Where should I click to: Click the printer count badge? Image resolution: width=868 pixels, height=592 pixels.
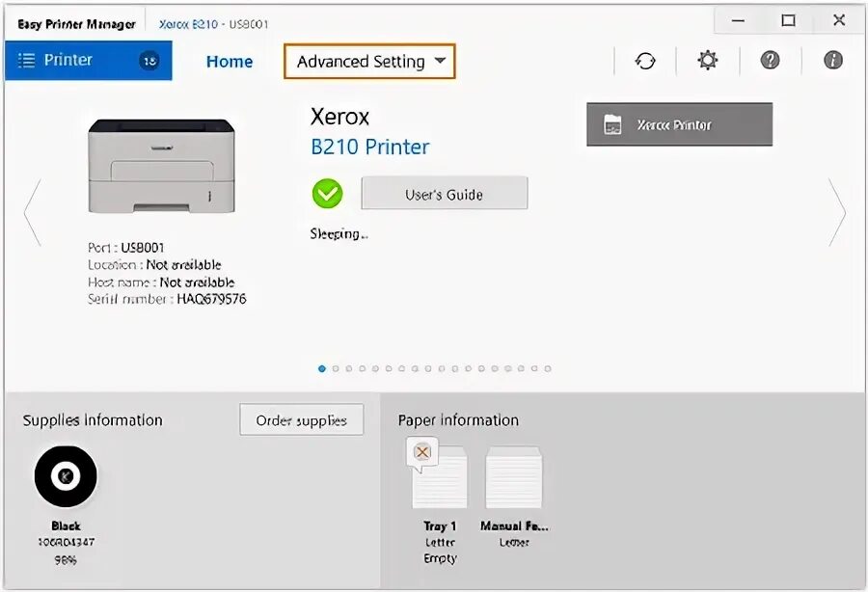click(x=149, y=61)
